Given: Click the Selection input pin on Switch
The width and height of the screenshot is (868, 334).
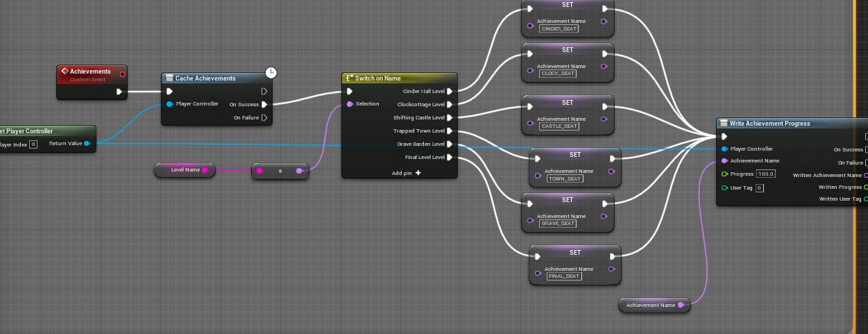Looking at the screenshot, I should click(350, 104).
